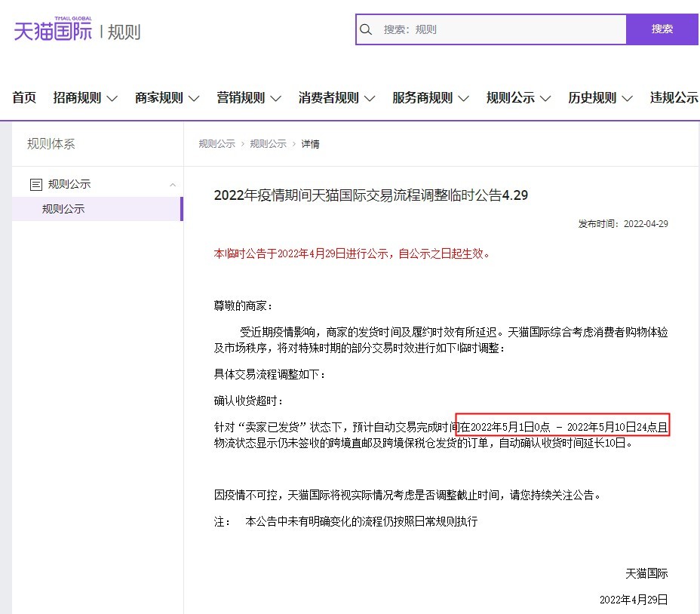The width and height of the screenshot is (700, 614).
Task: Expand chevron next to 消费者规则
Action: [370, 98]
